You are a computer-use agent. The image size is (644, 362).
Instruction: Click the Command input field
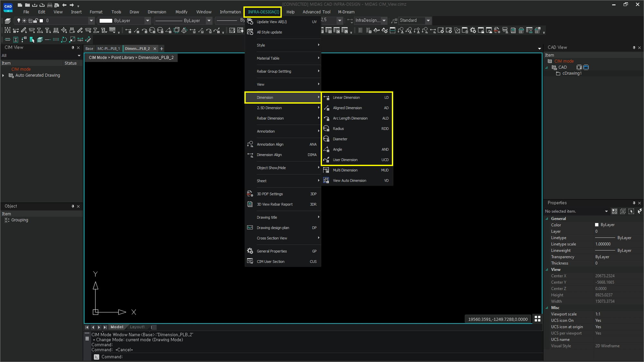317,357
